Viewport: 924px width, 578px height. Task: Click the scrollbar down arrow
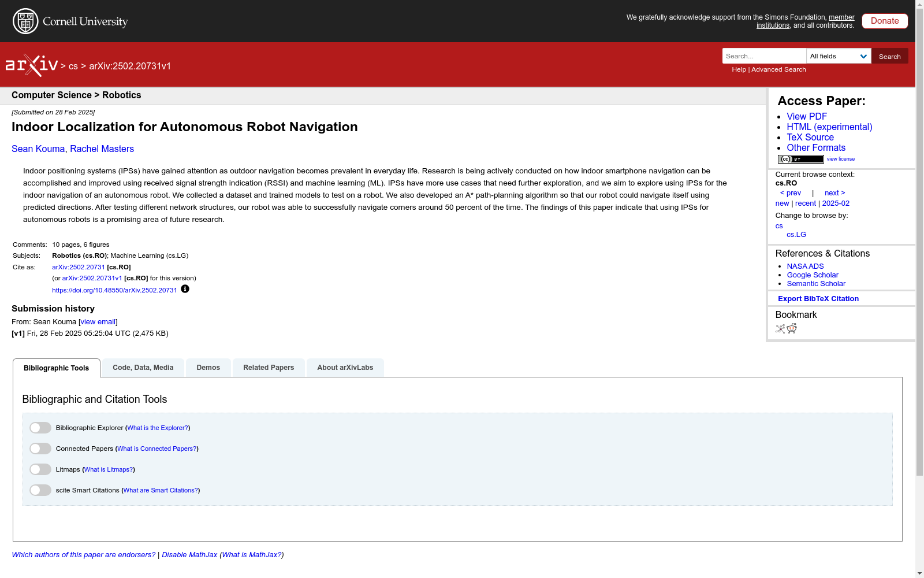click(x=919, y=573)
